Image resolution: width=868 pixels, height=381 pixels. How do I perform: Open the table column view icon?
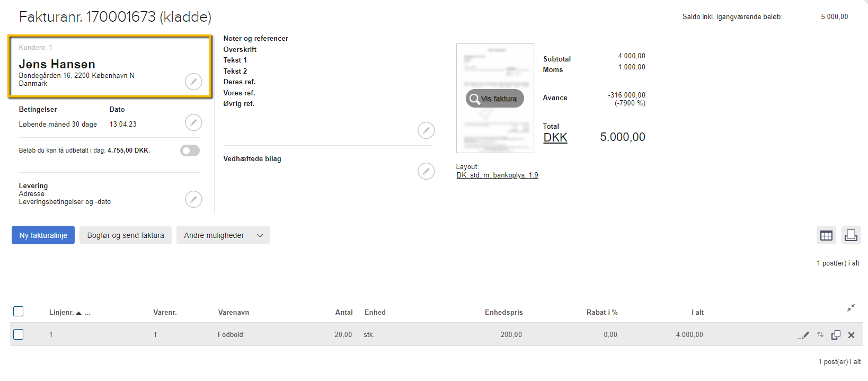pos(826,235)
